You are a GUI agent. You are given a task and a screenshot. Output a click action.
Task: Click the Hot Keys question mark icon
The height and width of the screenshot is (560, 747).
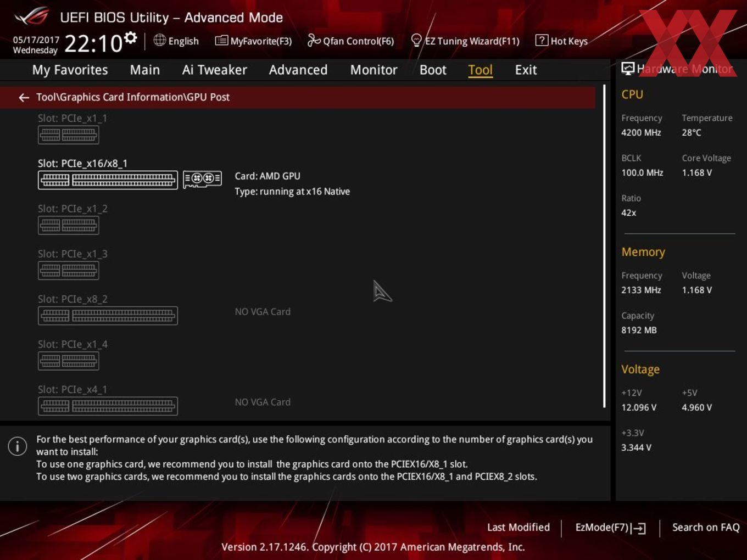(542, 40)
